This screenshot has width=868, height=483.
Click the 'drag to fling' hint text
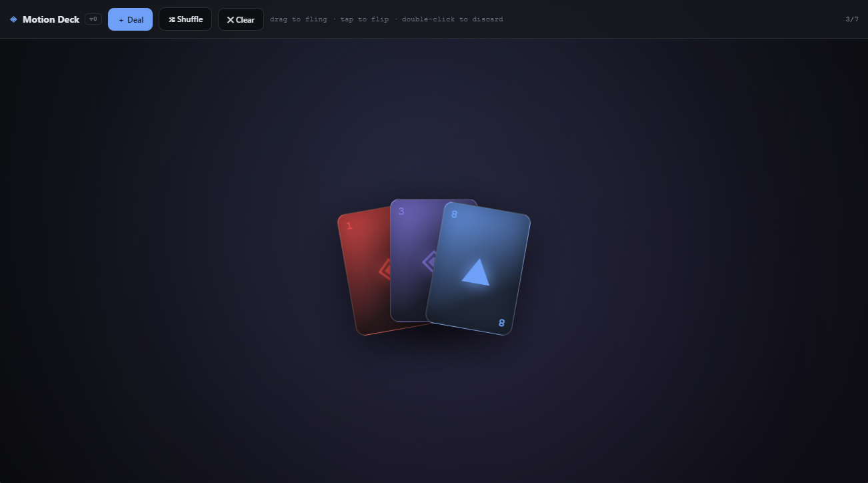click(x=299, y=19)
